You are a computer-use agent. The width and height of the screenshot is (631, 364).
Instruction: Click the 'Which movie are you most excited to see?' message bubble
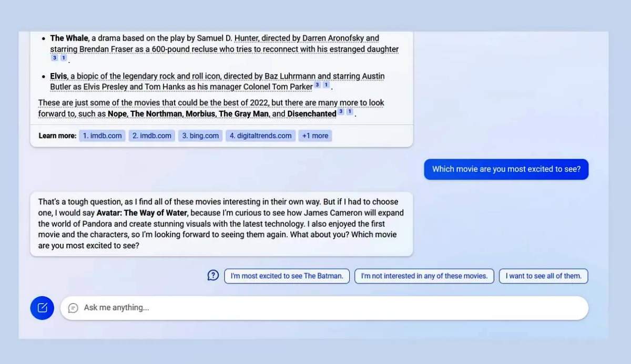pyautogui.click(x=506, y=169)
